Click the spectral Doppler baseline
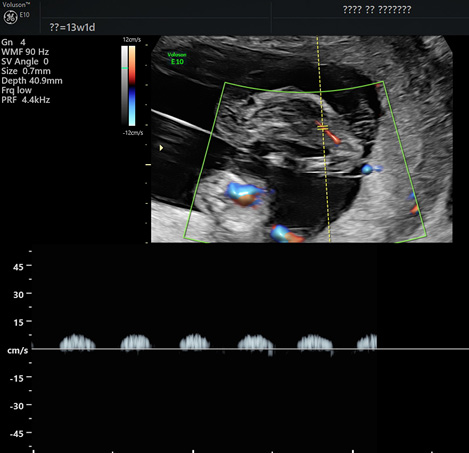 (x=250, y=349)
